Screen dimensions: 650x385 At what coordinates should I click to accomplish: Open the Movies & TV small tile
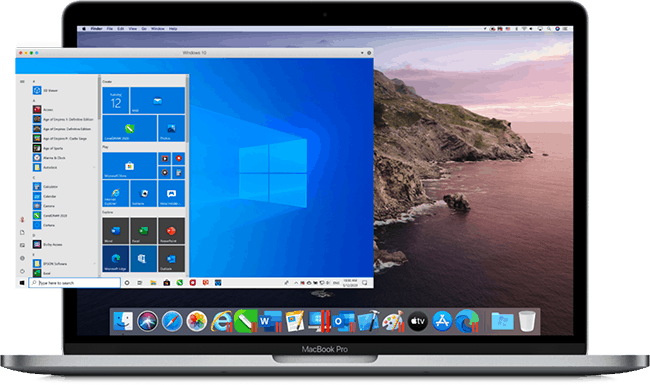pos(165,159)
